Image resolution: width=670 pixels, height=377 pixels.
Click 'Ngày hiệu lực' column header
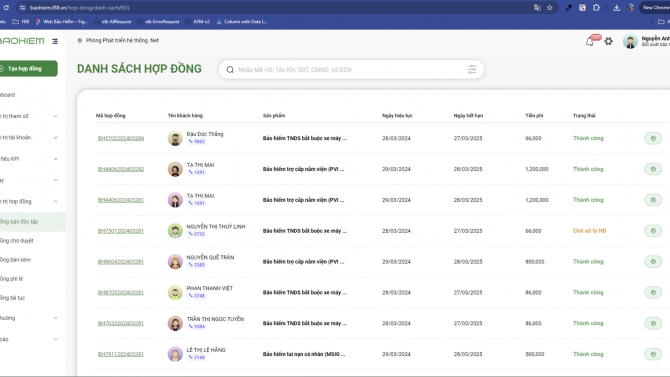click(397, 115)
